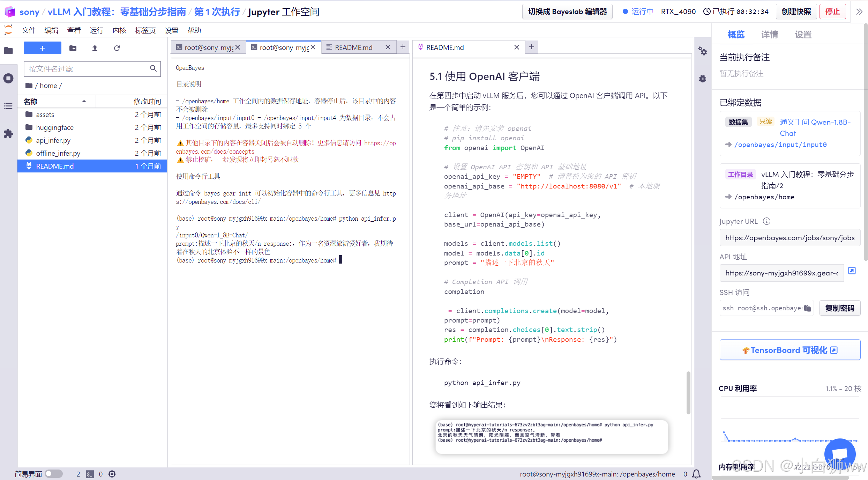Click the 创建快照 create snapshot button

click(796, 12)
